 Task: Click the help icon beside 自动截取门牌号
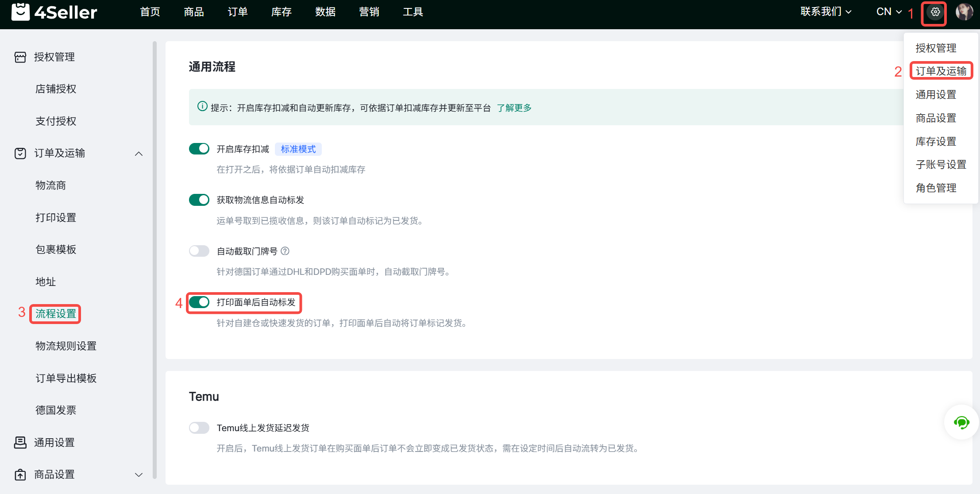click(x=285, y=251)
